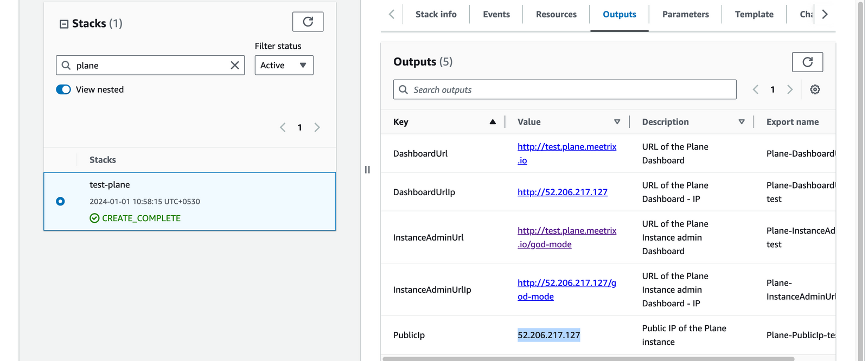The image size is (868, 361).
Task: Refresh the Outputs table
Action: 807,62
